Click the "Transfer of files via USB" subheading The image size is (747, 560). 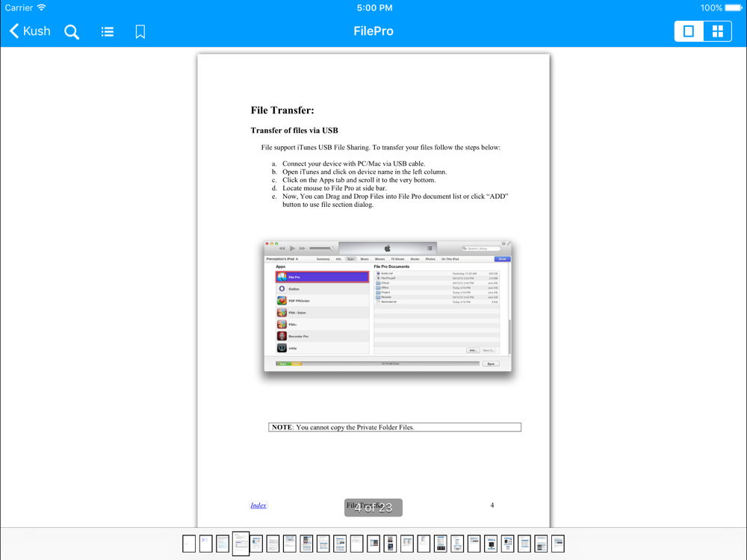(x=294, y=131)
